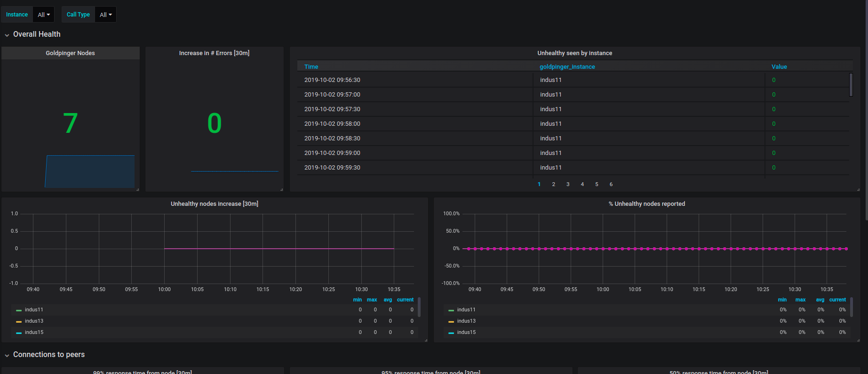Collapse the Overall Health row
Screen dimensions: 868x374
[x=37, y=34]
